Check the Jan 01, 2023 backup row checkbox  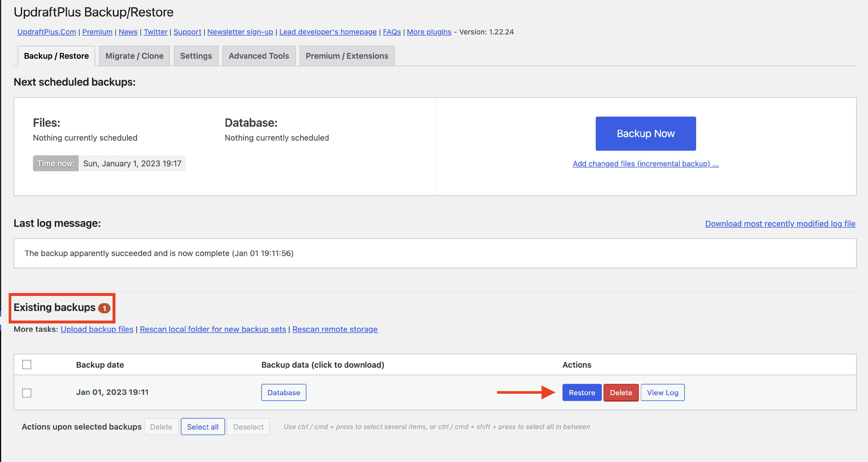27,393
